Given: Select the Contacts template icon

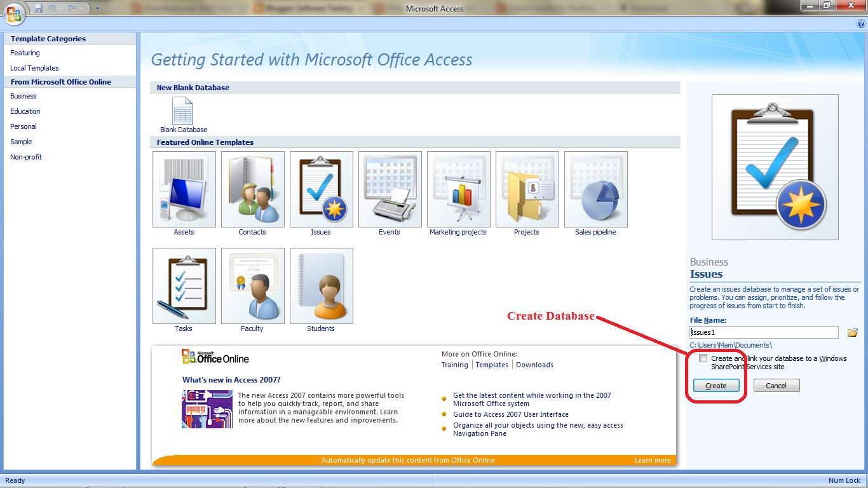Looking at the screenshot, I should tap(252, 189).
